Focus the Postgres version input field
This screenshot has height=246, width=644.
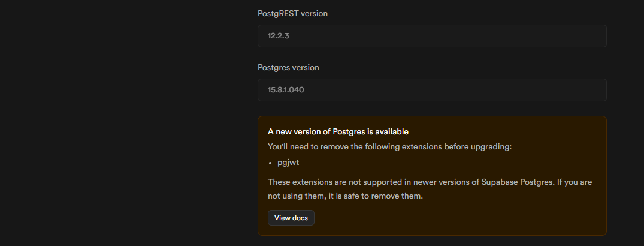point(431,90)
